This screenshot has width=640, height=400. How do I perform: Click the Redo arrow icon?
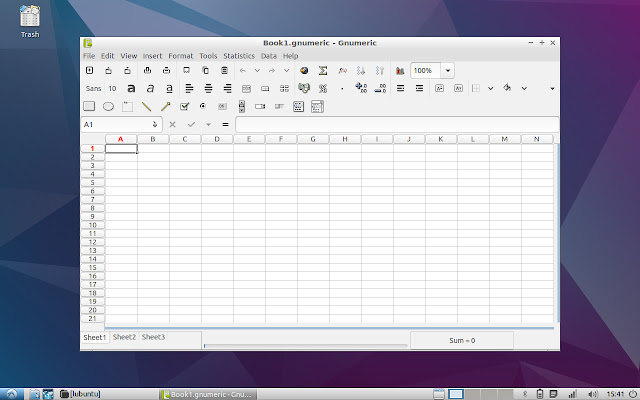[272, 71]
